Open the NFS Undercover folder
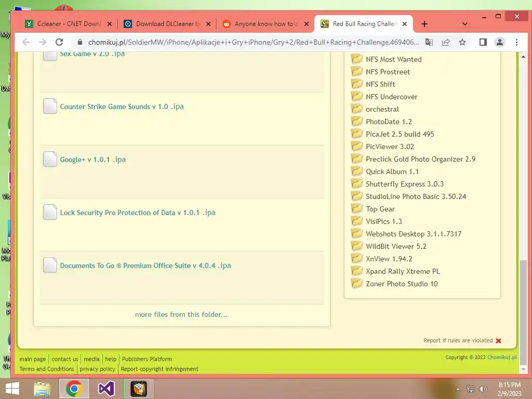The width and height of the screenshot is (532, 399). click(x=392, y=97)
